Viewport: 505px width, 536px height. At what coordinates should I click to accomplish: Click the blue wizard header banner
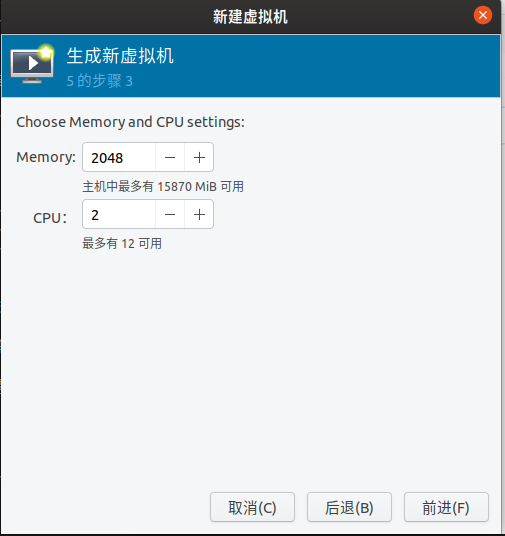251,66
